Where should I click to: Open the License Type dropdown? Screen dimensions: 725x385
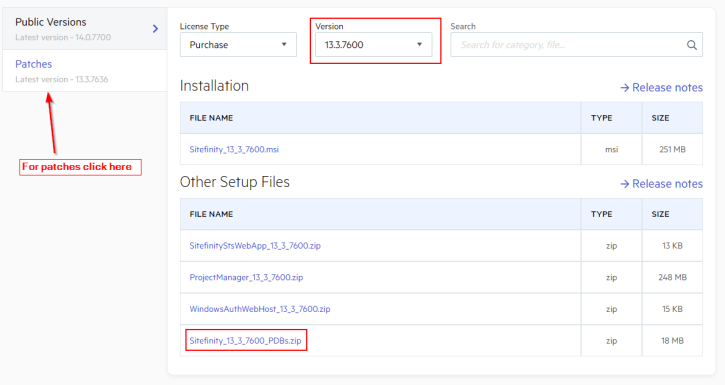point(238,45)
